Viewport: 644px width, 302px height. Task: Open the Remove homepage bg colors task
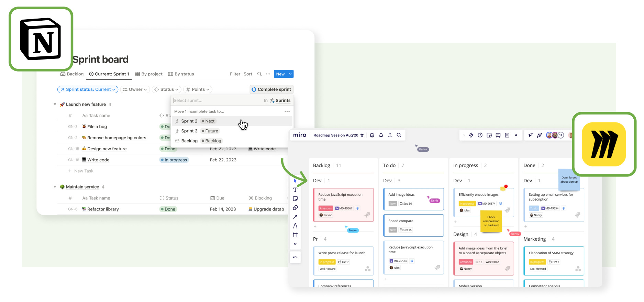(x=116, y=138)
